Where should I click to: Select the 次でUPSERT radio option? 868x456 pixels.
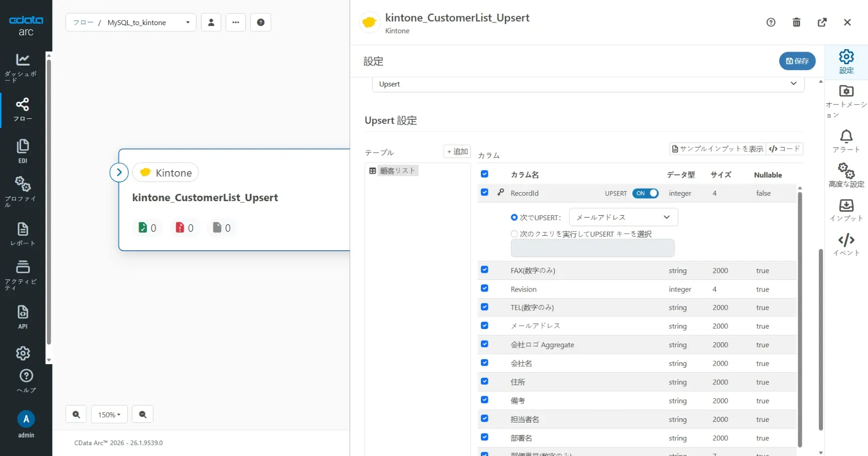click(514, 217)
